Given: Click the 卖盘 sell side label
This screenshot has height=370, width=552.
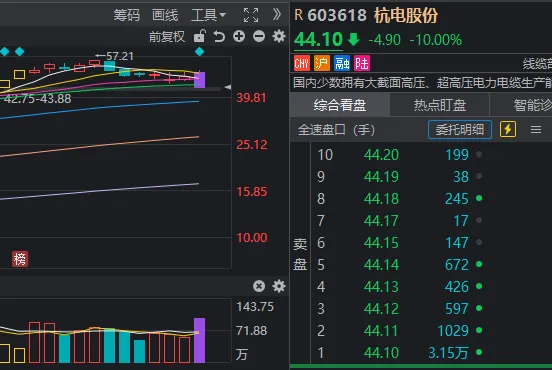Looking at the screenshot, I should click(x=300, y=254).
